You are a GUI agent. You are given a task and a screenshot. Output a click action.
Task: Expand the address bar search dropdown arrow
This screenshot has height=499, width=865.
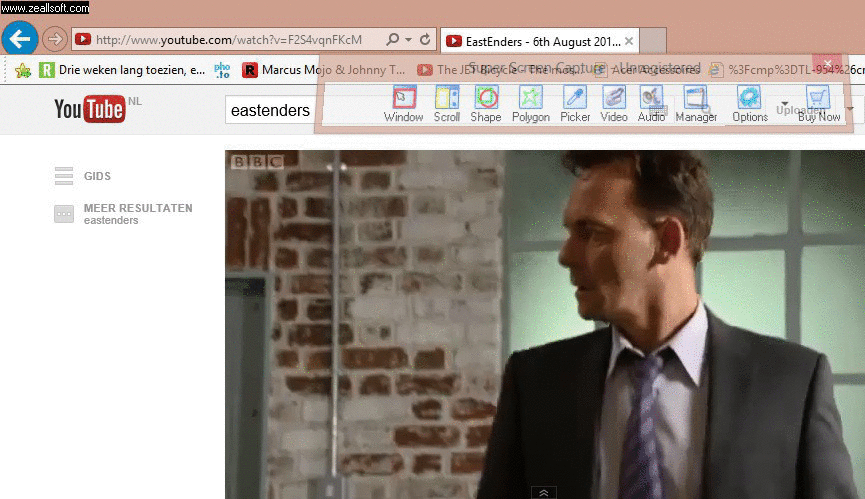click(x=408, y=40)
